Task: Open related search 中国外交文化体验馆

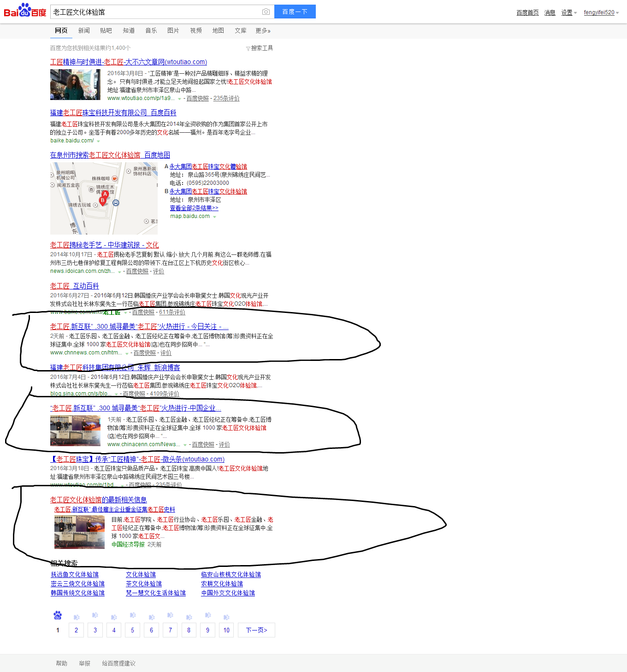Action: [228, 593]
